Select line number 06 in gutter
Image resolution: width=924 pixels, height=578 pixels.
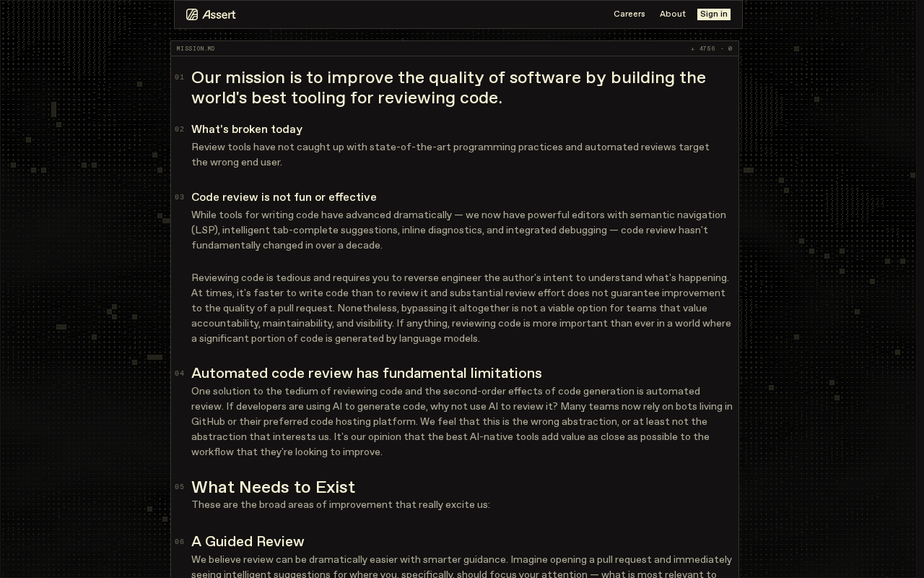(180, 542)
